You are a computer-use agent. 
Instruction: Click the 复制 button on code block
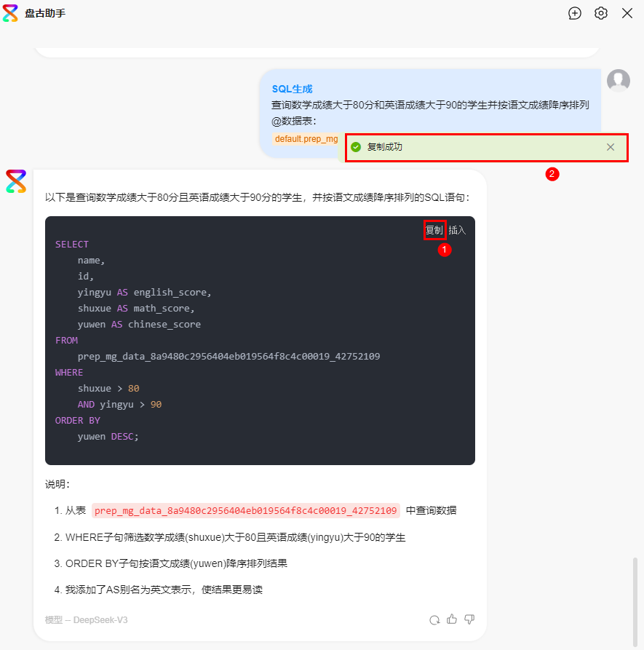(434, 230)
